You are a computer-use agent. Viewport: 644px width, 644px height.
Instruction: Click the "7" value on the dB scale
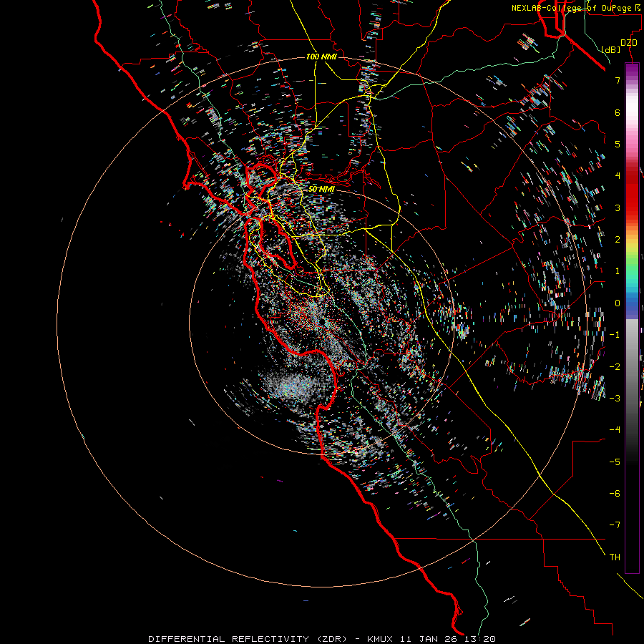click(618, 80)
